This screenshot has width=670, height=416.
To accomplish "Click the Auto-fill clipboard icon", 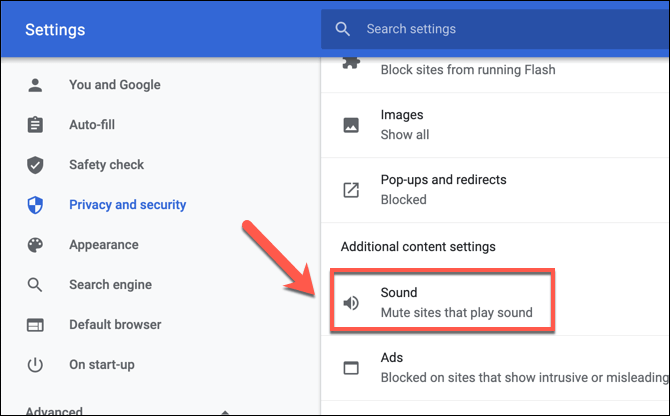I will coord(35,125).
